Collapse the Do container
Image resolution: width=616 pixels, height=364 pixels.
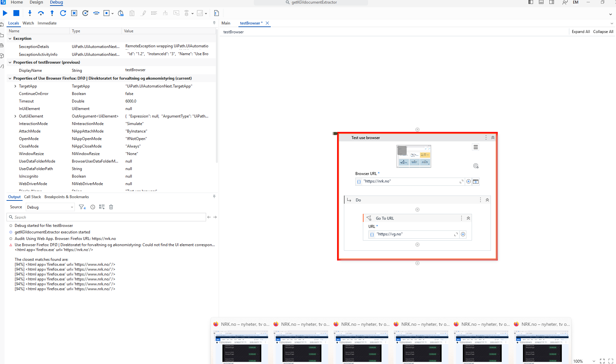(487, 200)
